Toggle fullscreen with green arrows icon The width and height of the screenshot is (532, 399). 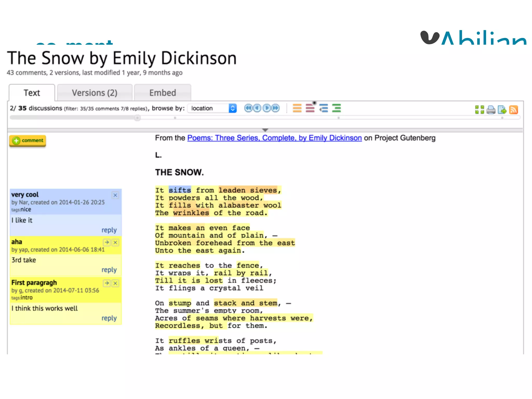click(x=479, y=110)
